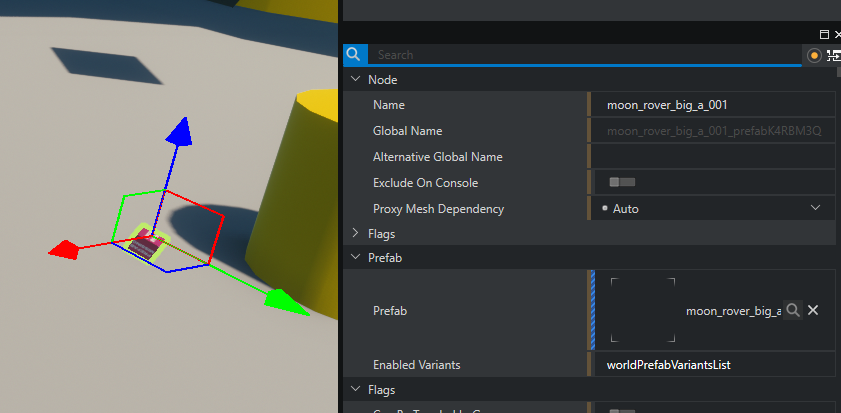The height and width of the screenshot is (413, 841).
Task: Collapse the Node section
Action: point(355,79)
